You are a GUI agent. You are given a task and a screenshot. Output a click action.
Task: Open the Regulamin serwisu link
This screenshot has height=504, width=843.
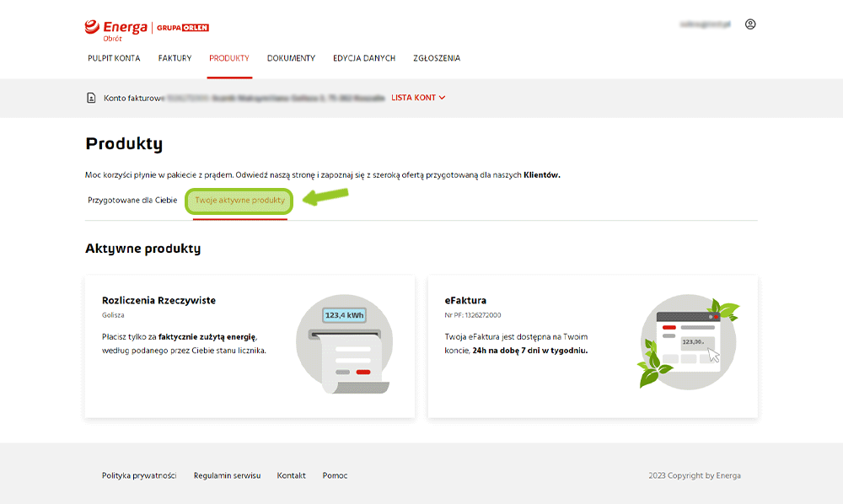[227, 475]
